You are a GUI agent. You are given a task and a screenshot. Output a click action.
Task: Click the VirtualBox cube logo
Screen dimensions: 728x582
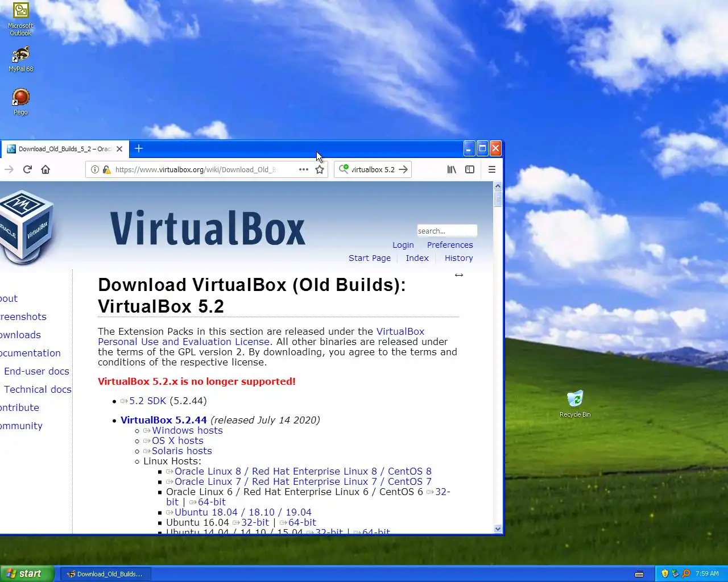click(x=26, y=227)
